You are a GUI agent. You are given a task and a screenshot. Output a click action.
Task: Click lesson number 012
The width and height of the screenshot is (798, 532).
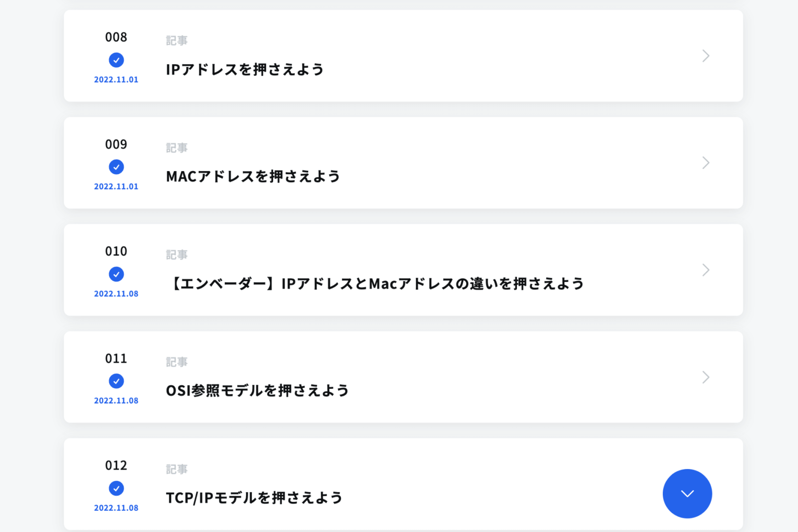coord(116,465)
